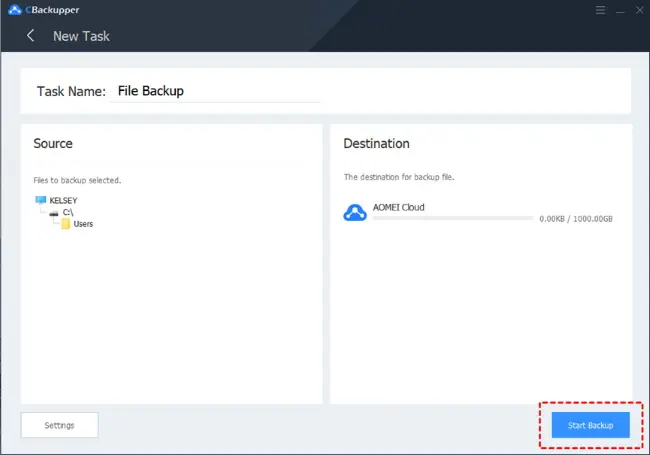
Task: Select the C:\ tree label
Action: coord(68,213)
